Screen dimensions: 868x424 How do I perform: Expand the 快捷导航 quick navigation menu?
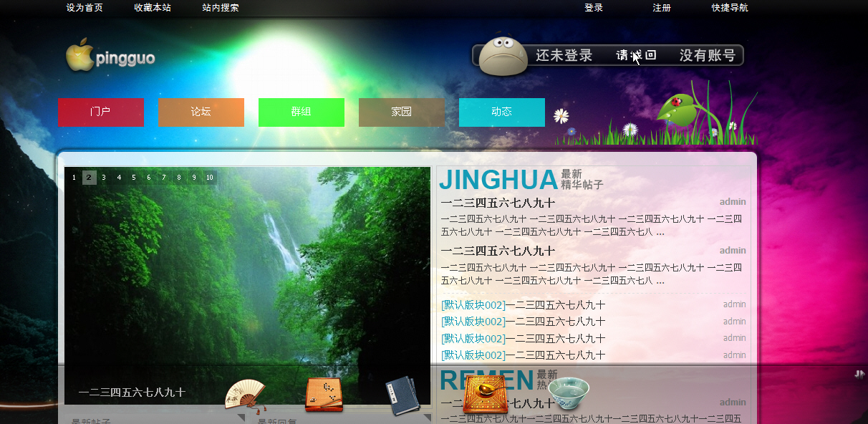(x=730, y=8)
